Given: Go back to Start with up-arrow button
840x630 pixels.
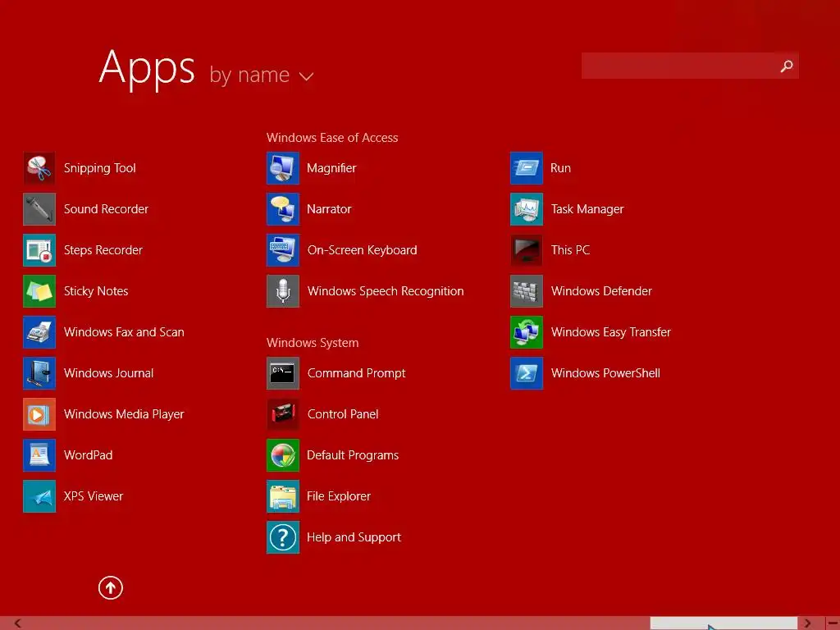Looking at the screenshot, I should [111, 587].
